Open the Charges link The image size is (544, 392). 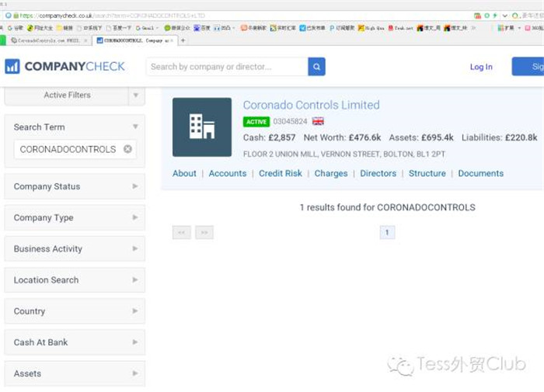(x=331, y=173)
